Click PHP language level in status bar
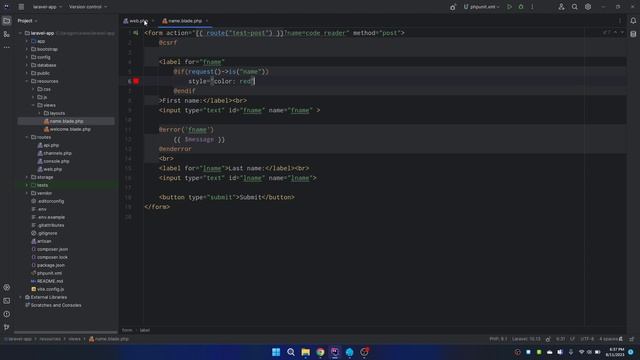Viewport: 640px width, 360px height. (x=498, y=339)
